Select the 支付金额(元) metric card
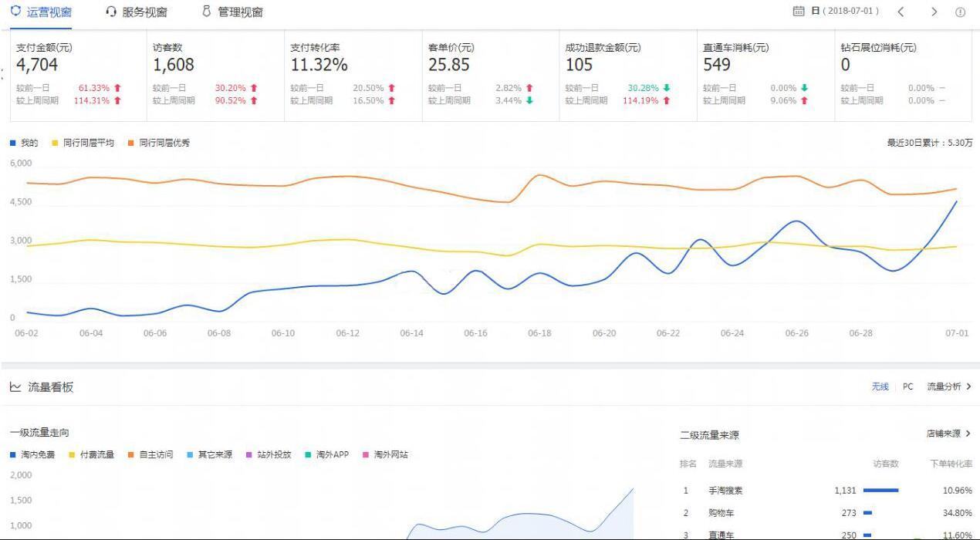This screenshot has height=540, width=980. click(x=78, y=76)
